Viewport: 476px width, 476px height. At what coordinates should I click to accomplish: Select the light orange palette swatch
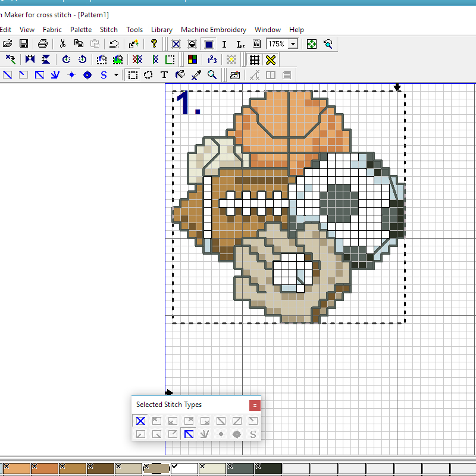tap(17, 468)
